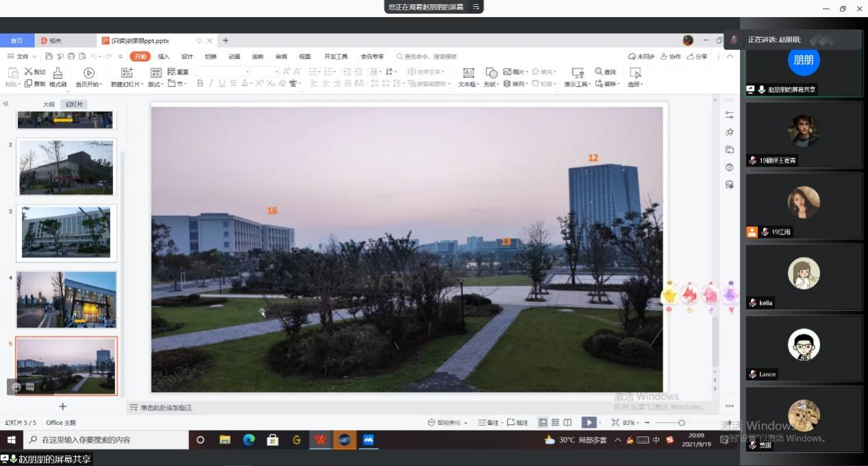Toggle Strikethrough formatting
The width and height of the screenshot is (868, 466).
pyautogui.click(x=234, y=84)
